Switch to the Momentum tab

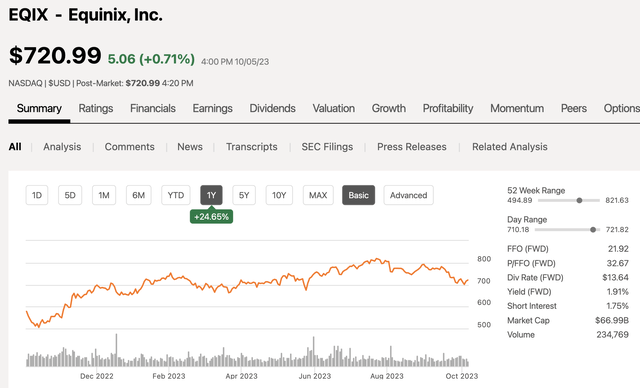517,109
